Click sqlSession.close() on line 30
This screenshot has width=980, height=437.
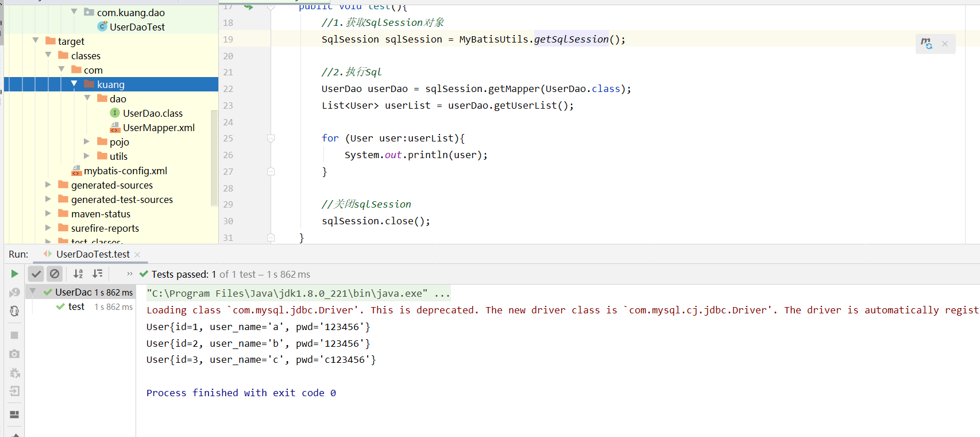tap(376, 221)
